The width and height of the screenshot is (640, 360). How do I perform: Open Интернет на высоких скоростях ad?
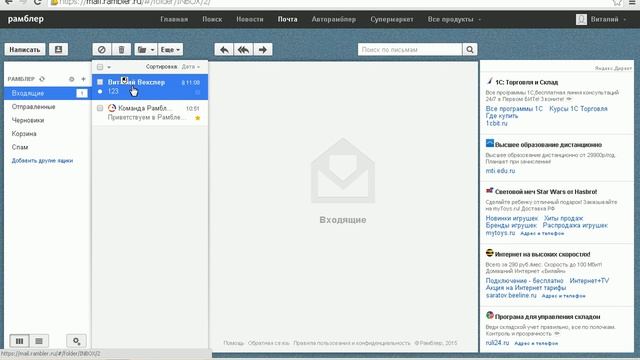click(x=542, y=254)
